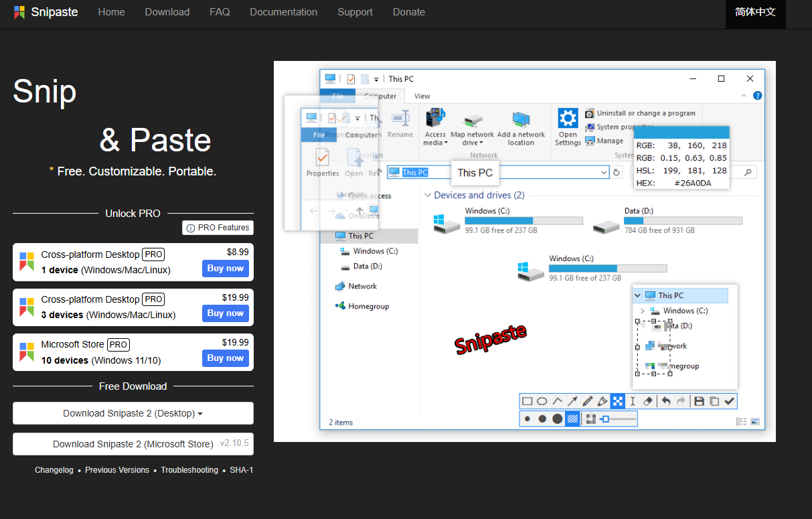Open the Changelog link

click(x=54, y=470)
